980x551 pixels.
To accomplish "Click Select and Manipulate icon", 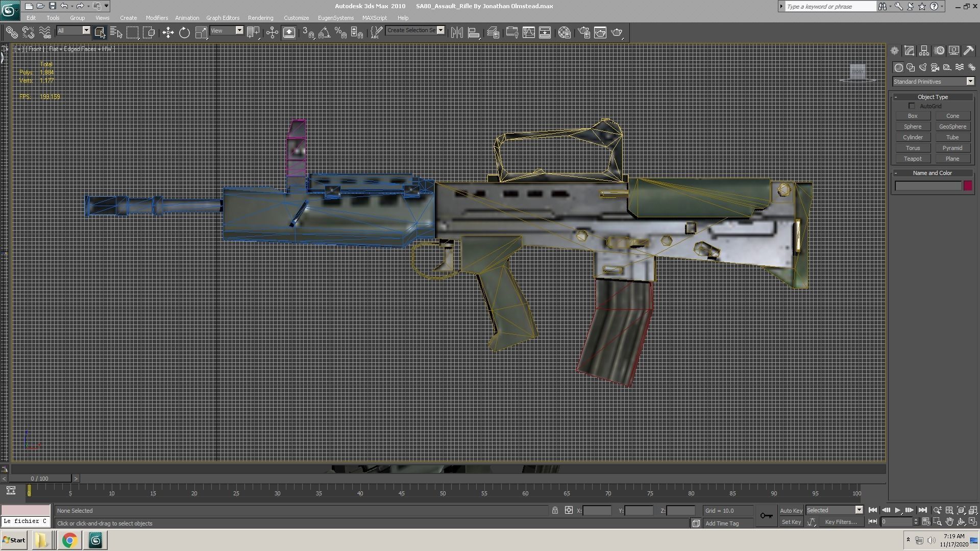I will point(272,33).
